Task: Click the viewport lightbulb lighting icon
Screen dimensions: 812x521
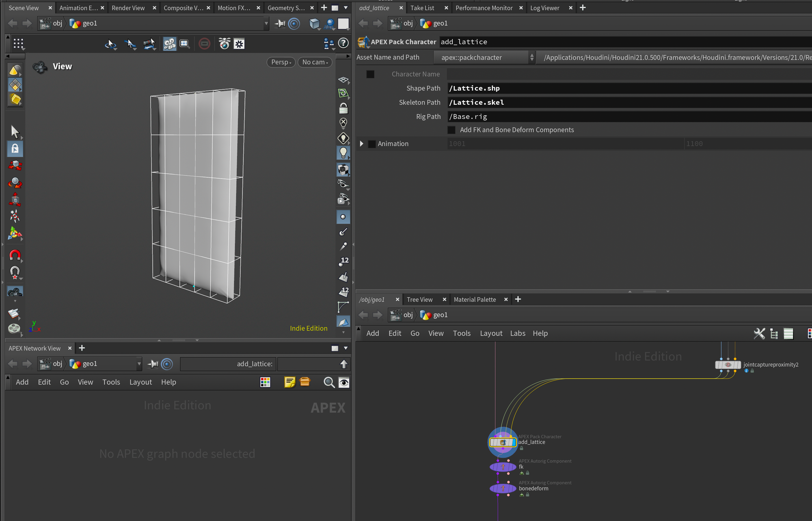Action: click(343, 153)
